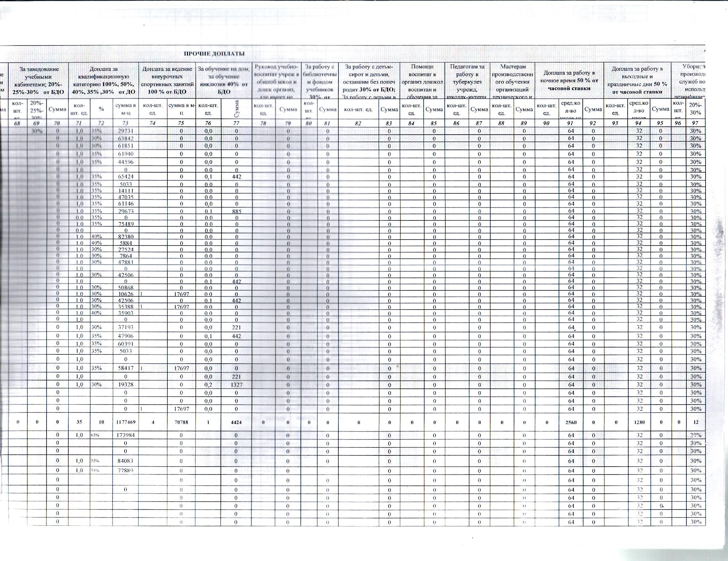Click header 'Доплата за работу в ночное время'
This screenshot has height=561, width=728.
(570, 80)
